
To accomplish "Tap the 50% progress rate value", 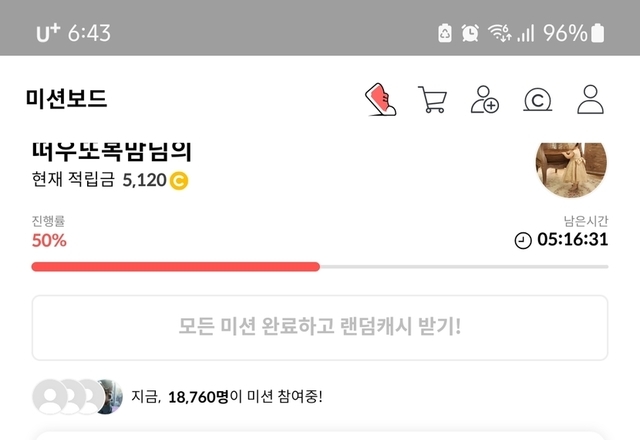I will tap(49, 240).
